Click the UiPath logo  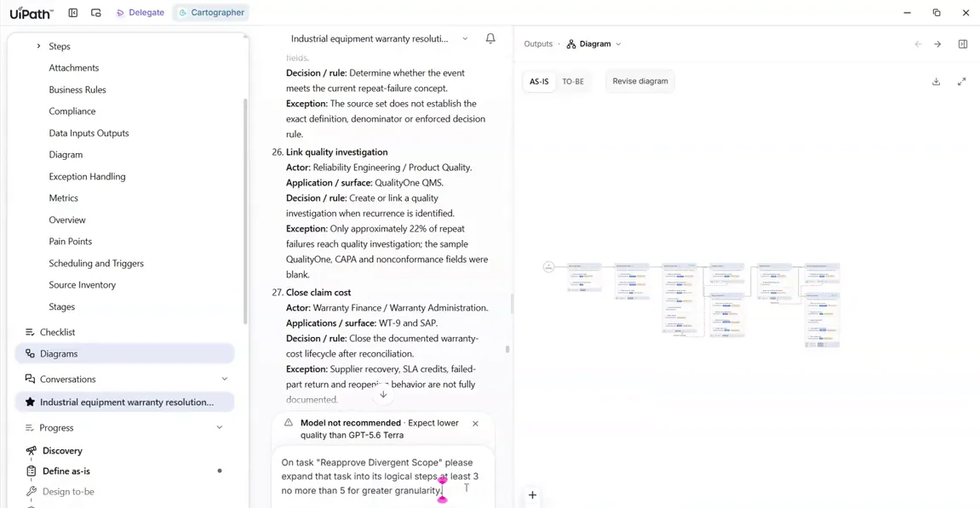[32, 13]
